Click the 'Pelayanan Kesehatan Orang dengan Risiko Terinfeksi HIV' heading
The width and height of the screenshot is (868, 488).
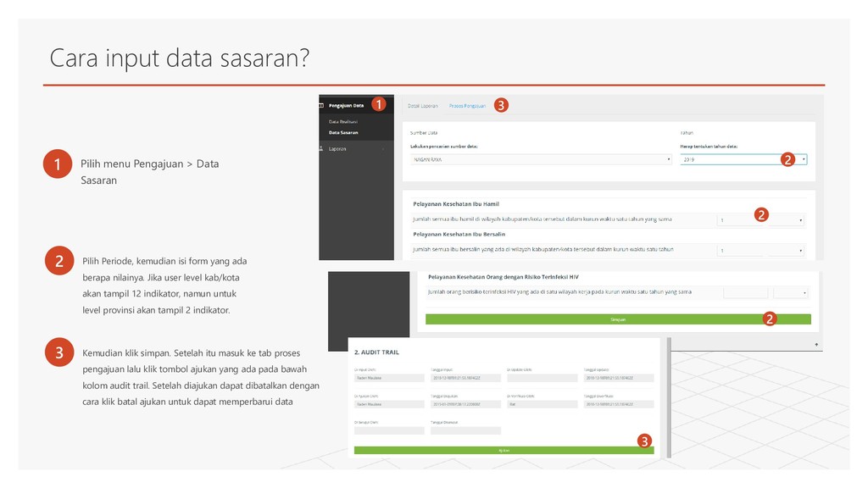[x=504, y=277]
